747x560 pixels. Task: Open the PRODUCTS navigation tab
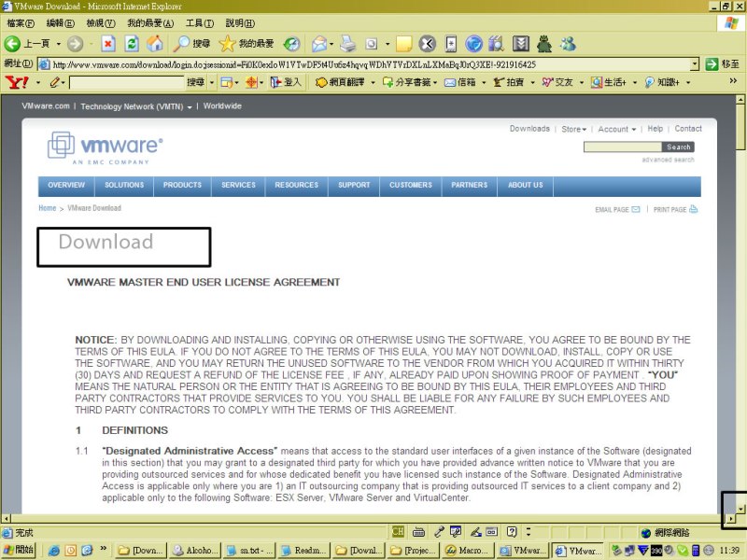pos(182,185)
